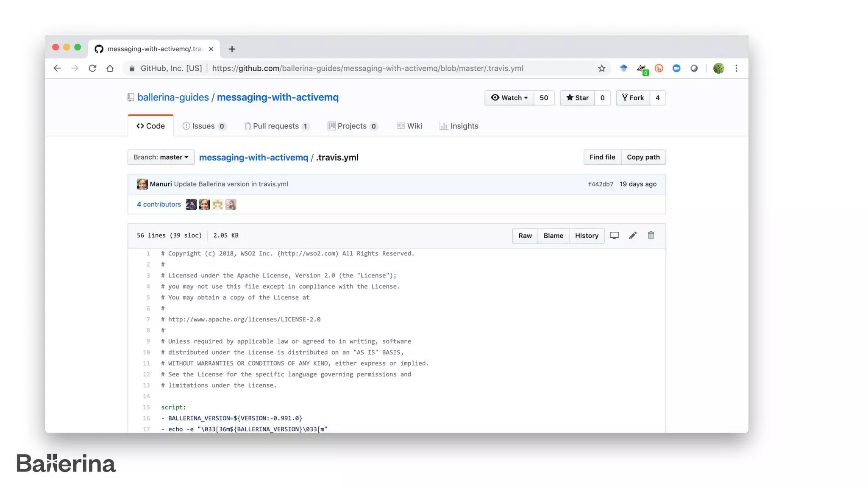Open new browser tab with plus

pos(232,49)
